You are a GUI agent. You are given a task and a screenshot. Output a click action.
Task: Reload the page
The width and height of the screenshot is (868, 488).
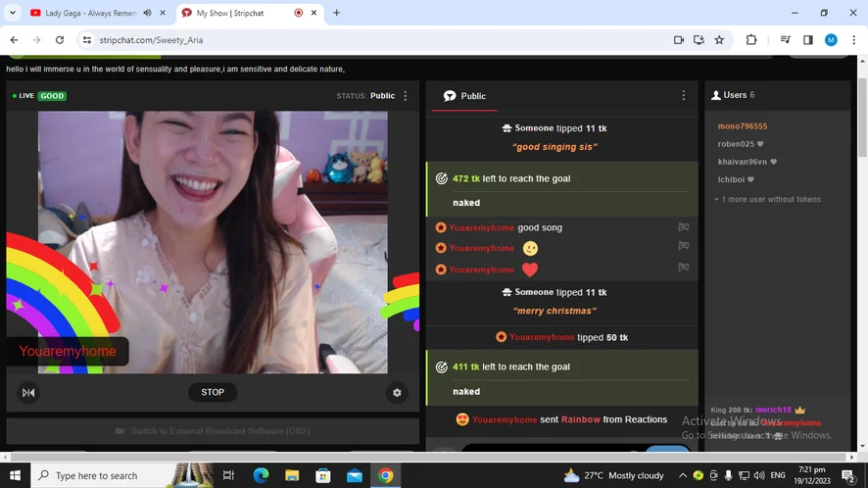point(60,40)
